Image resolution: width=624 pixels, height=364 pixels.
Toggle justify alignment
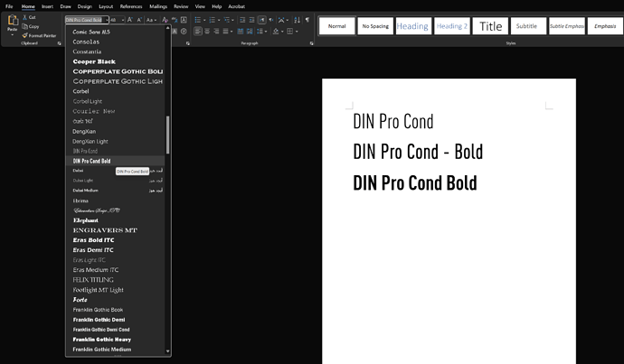[x=225, y=31]
